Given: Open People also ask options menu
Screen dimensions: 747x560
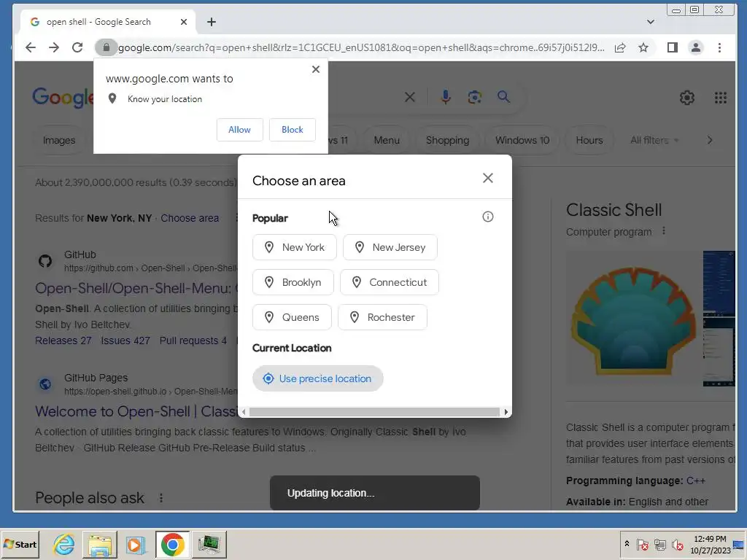Looking at the screenshot, I should point(161,498).
